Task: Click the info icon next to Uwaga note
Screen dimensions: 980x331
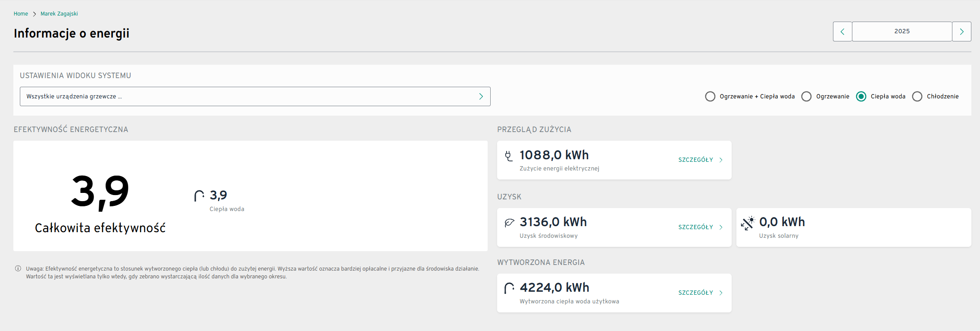Action: click(18, 268)
